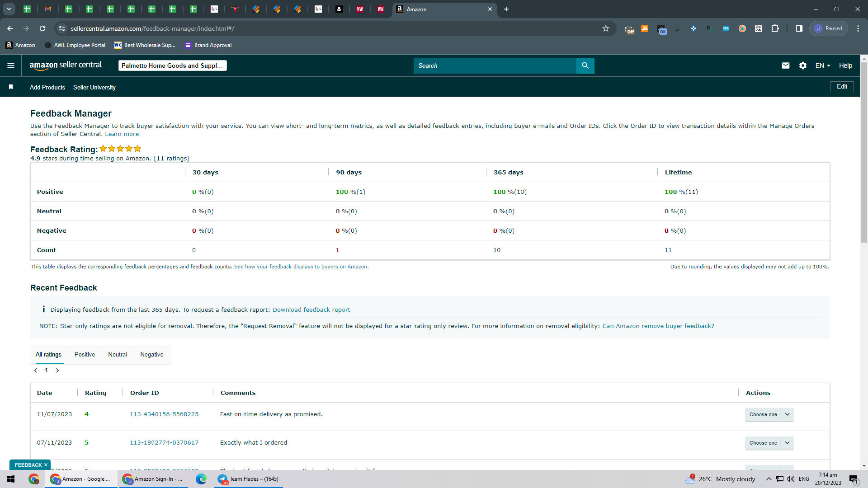The image size is (868, 488).
Task: Open Telegram Team Hades taskbar item
Action: click(249, 479)
